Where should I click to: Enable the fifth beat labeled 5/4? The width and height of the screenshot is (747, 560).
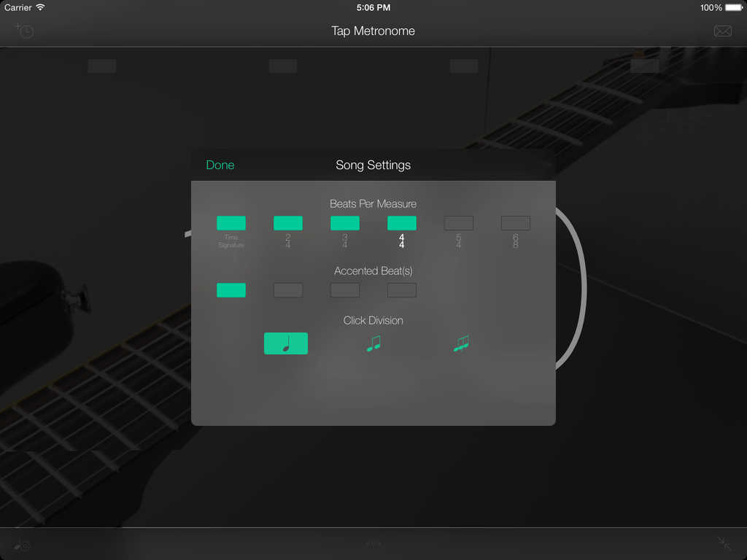click(459, 223)
